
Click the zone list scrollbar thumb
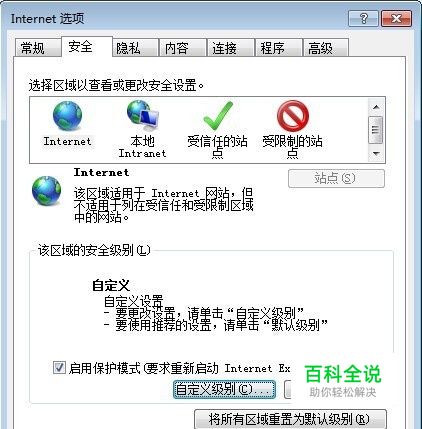click(x=376, y=130)
